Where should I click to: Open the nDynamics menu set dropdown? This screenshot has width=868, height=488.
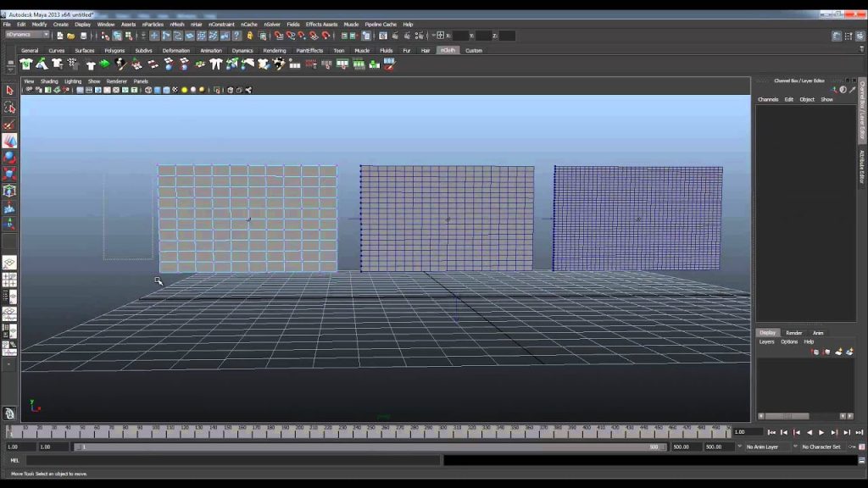(x=27, y=35)
